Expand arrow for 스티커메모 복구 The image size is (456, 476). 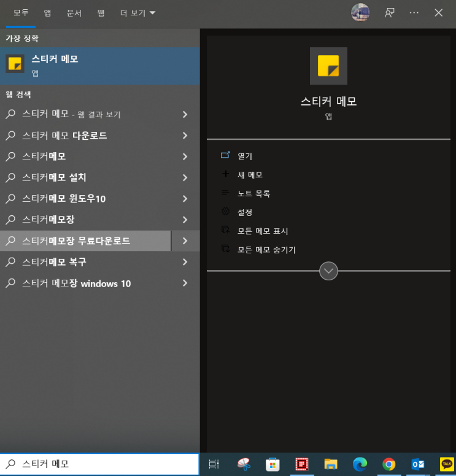(x=185, y=262)
